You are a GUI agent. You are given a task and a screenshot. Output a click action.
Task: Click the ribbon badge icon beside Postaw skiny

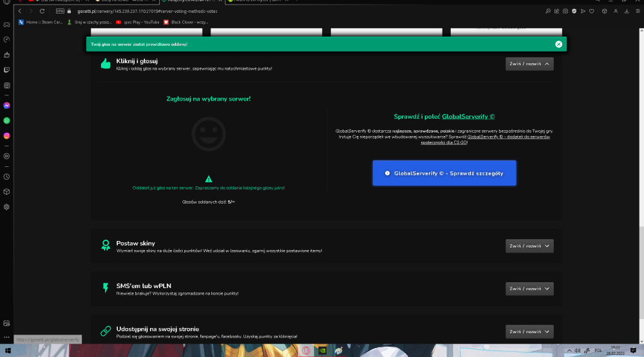point(106,246)
